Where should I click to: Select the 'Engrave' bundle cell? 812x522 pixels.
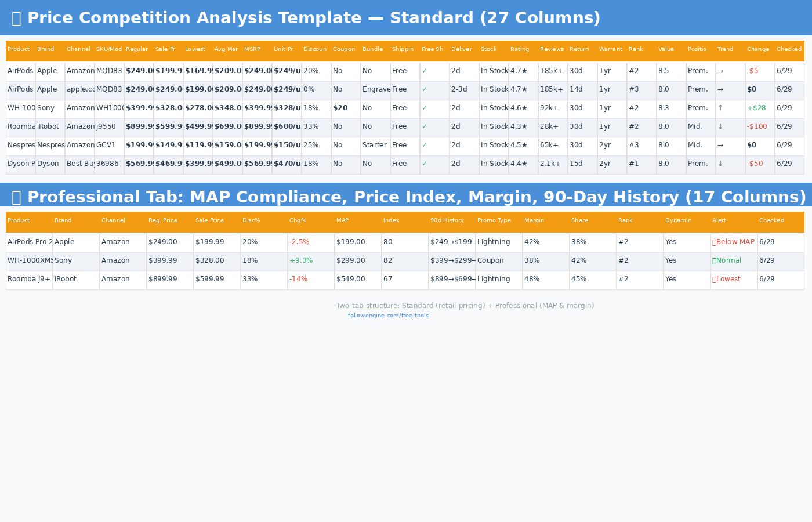pos(375,90)
